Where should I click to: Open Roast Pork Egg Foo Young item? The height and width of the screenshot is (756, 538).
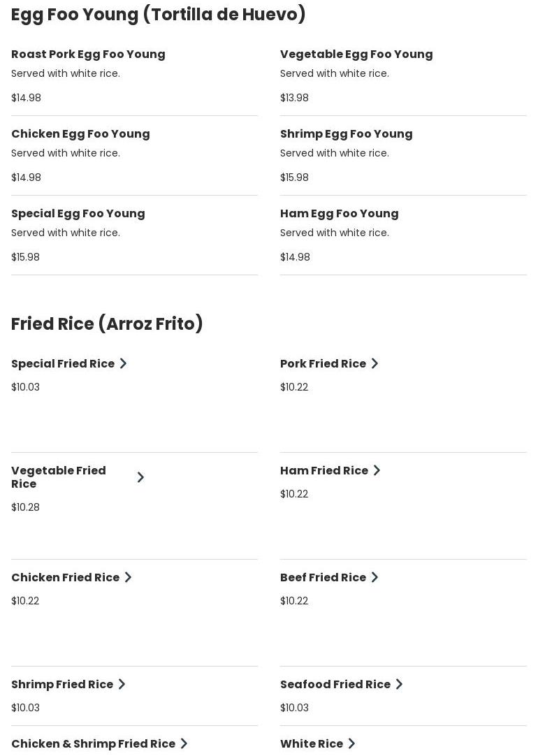tap(88, 54)
